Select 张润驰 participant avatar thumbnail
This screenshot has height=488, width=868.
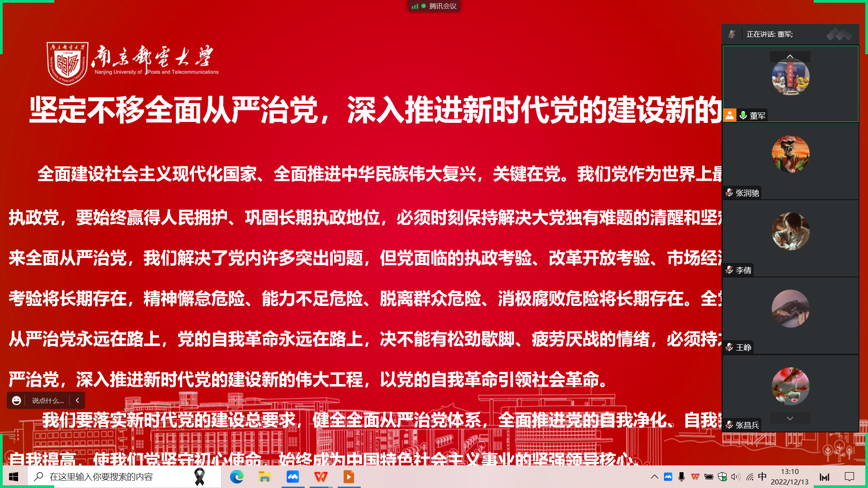coord(790,154)
